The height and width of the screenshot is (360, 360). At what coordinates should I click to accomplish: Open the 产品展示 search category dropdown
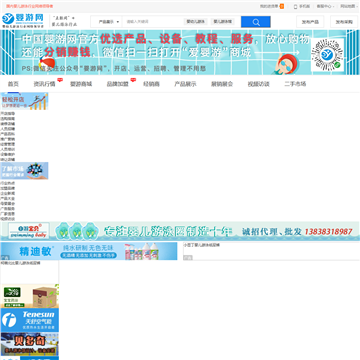click(108, 22)
